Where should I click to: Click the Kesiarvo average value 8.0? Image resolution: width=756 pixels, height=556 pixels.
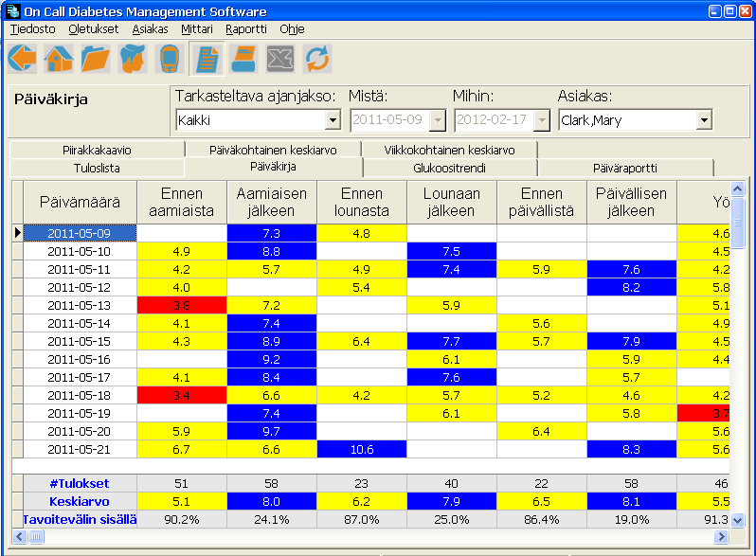(x=272, y=501)
